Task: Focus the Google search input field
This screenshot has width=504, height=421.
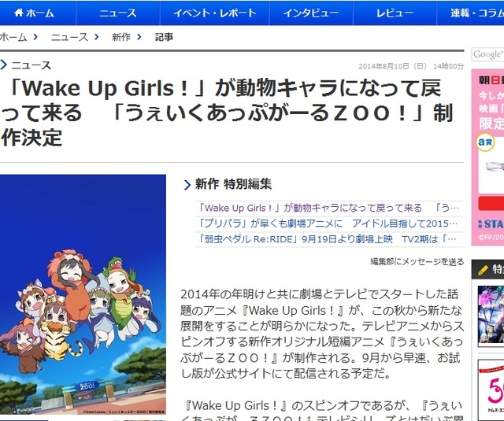Action: [488, 54]
